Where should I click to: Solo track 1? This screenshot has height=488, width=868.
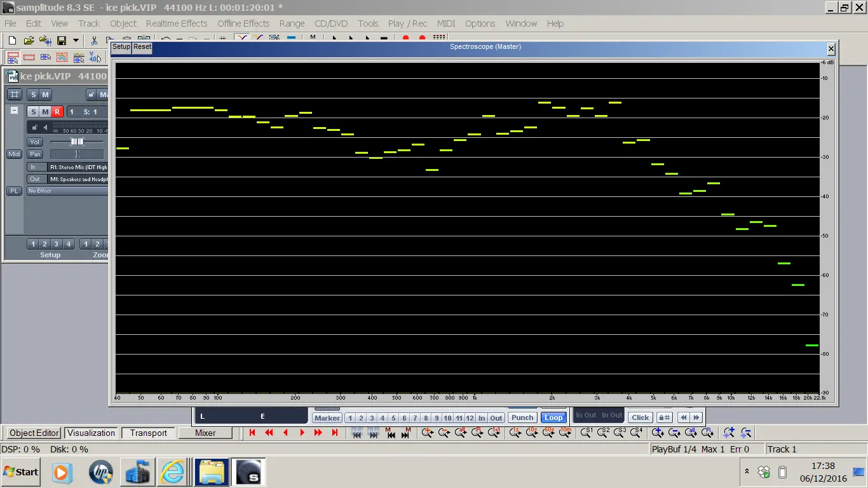click(33, 112)
